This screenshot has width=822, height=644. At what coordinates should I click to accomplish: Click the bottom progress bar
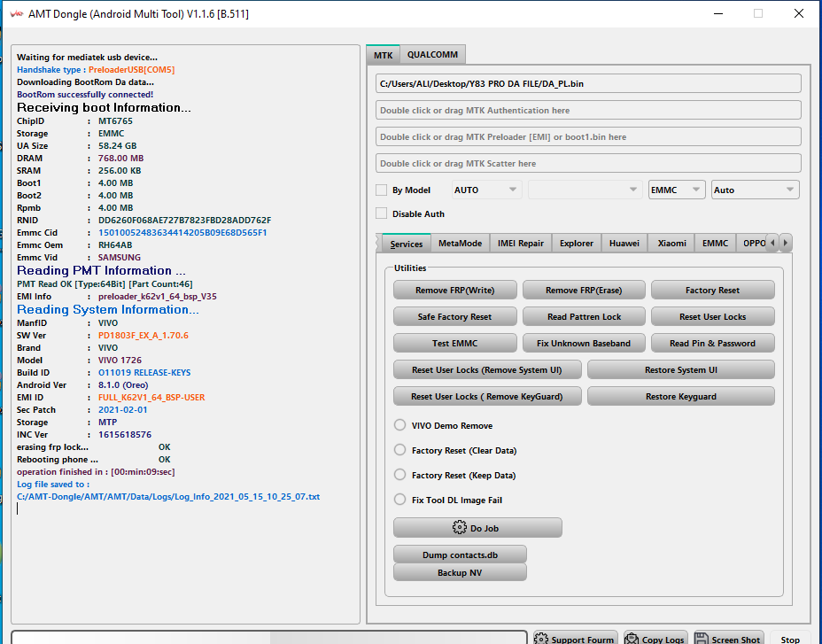(x=269, y=637)
